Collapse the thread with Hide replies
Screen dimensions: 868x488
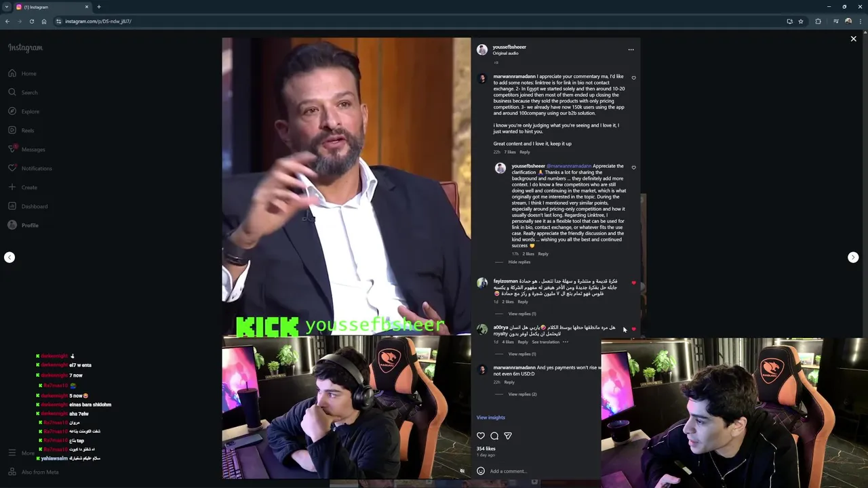pyautogui.click(x=519, y=262)
